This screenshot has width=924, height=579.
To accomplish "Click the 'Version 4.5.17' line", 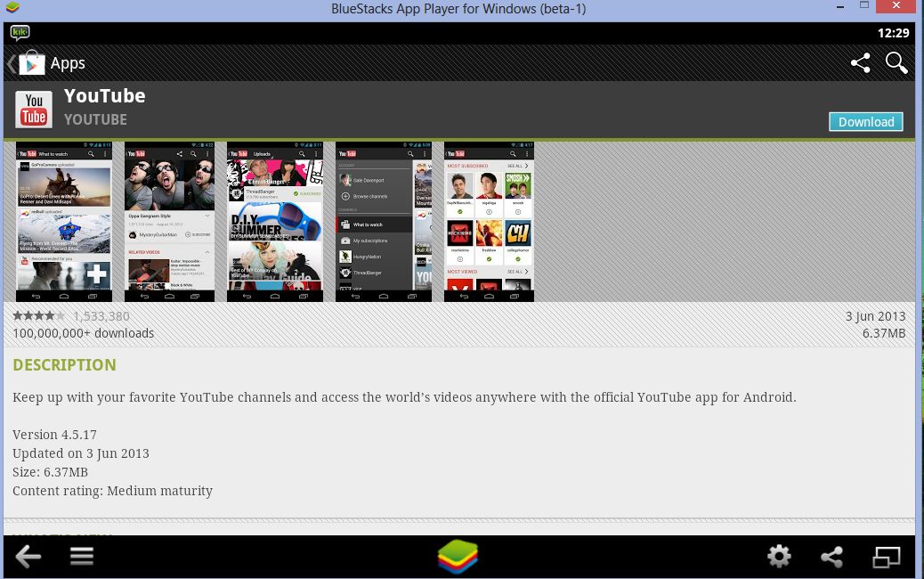I will pyautogui.click(x=55, y=435).
